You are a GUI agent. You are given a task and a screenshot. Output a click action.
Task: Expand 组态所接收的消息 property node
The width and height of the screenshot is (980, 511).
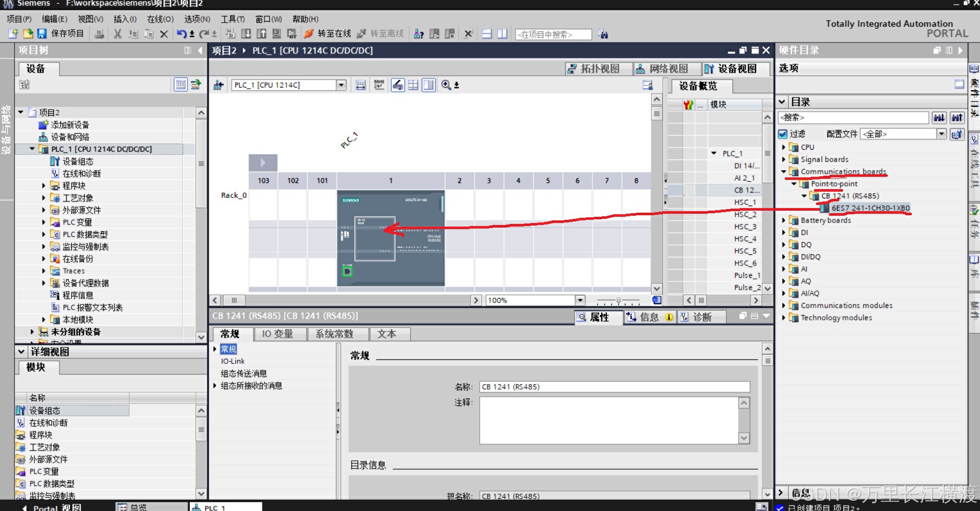coord(215,386)
